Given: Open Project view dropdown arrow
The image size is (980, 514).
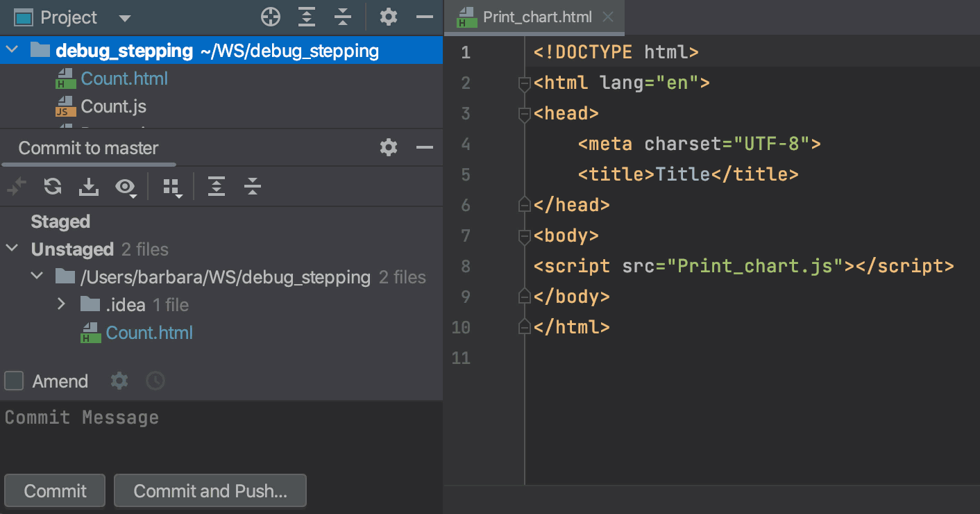Looking at the screenshot, I should (x=124, y=18).
